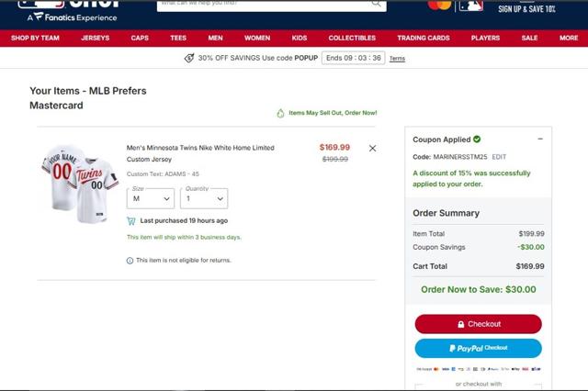
Task: Click the Fanatics Experience logo
Action: pos(72,17)
